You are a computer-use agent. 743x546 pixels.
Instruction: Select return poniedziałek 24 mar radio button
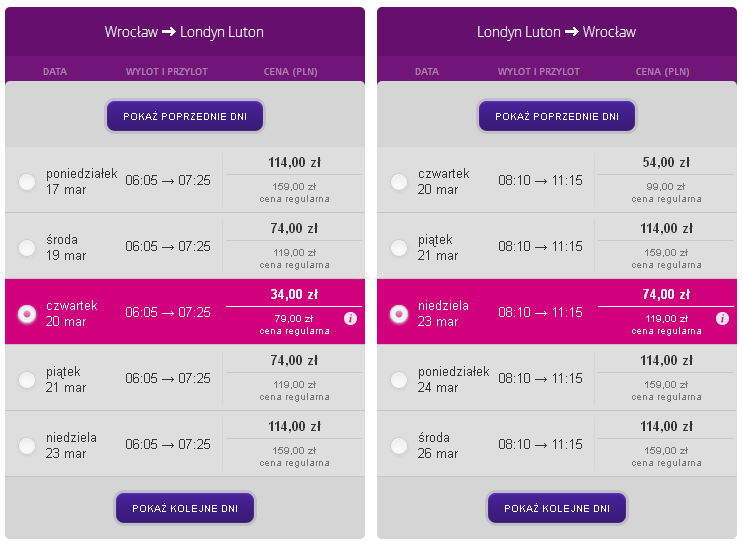tap(399, 380)
